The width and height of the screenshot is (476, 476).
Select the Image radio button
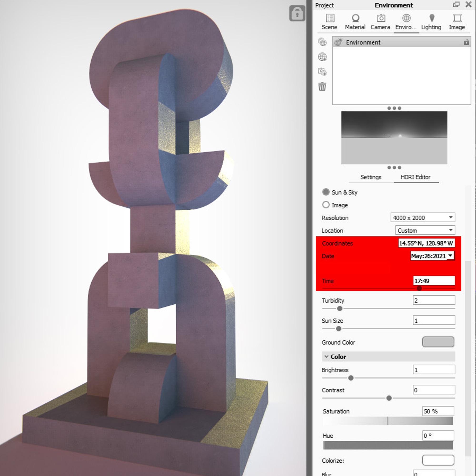pyautogui.click(x=326, y=205)
